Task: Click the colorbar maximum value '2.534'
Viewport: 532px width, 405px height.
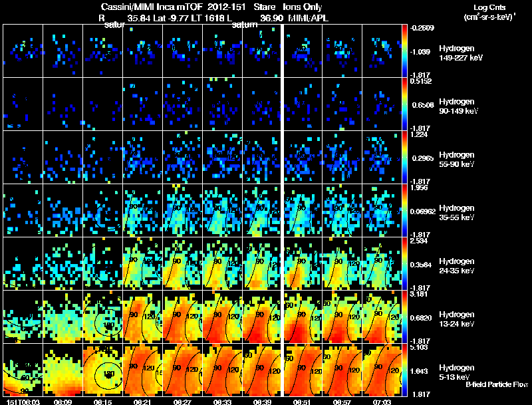Action: coord(419,241)
